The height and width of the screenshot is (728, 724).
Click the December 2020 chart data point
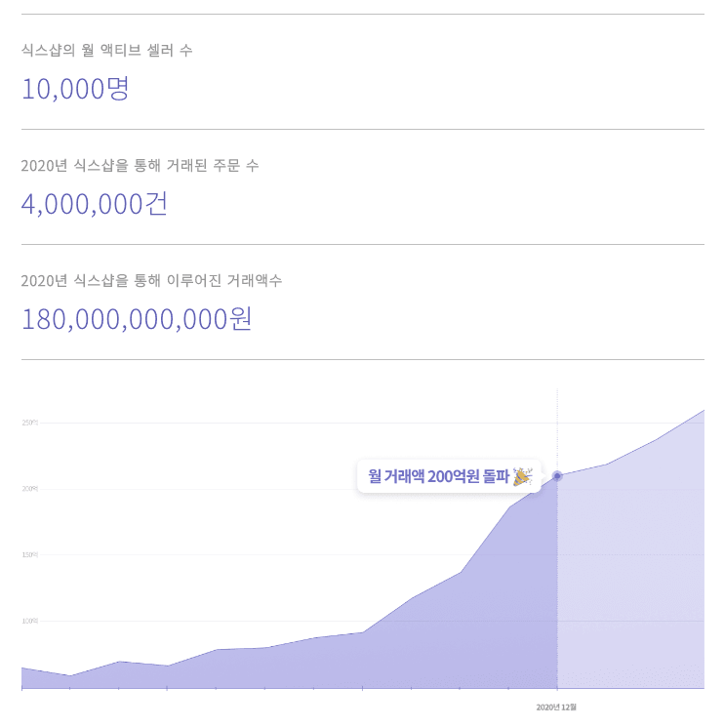click(x=557, y=476)
